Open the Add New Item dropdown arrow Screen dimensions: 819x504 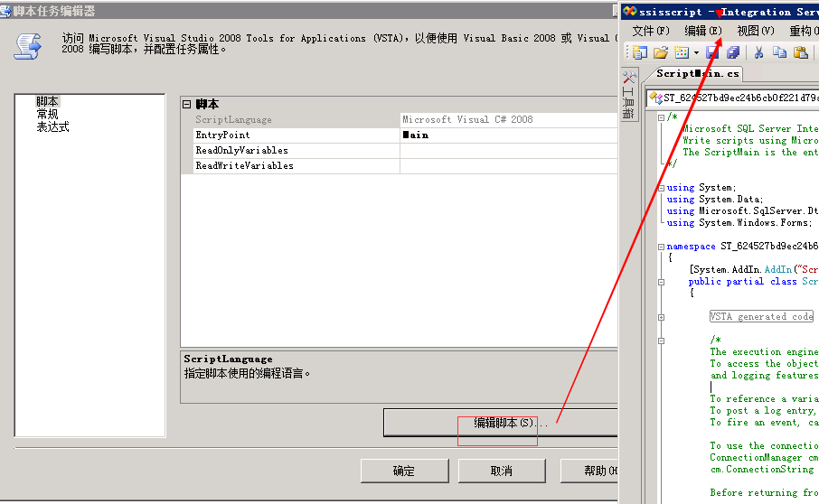pyautogui.click(x=696, y=52)
